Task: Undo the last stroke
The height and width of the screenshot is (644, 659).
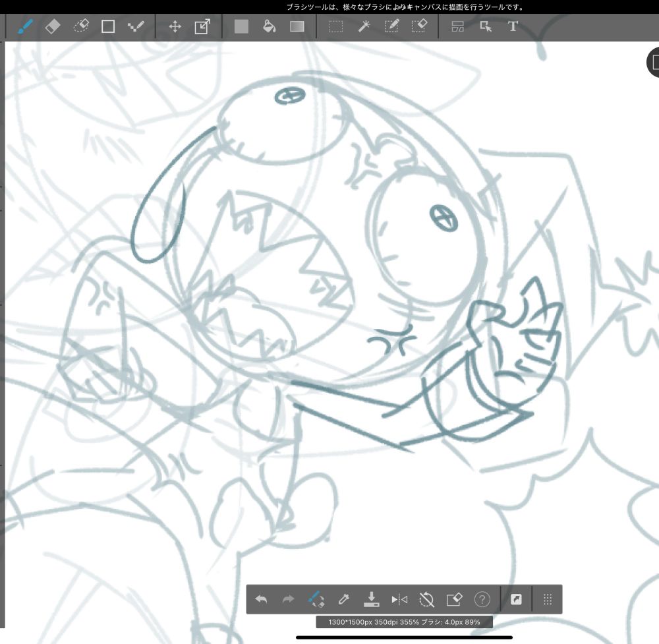Action: pyautogui.click(x=261, y=599)
